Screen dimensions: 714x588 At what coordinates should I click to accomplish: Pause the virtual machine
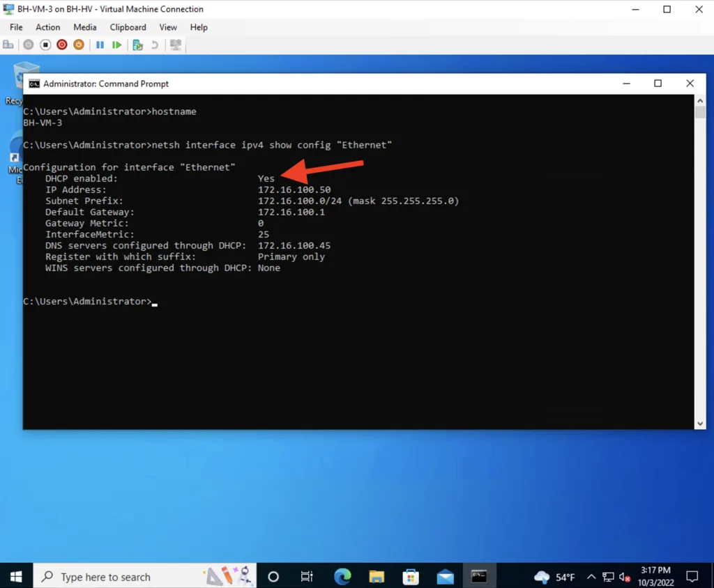tap(100, 45)
